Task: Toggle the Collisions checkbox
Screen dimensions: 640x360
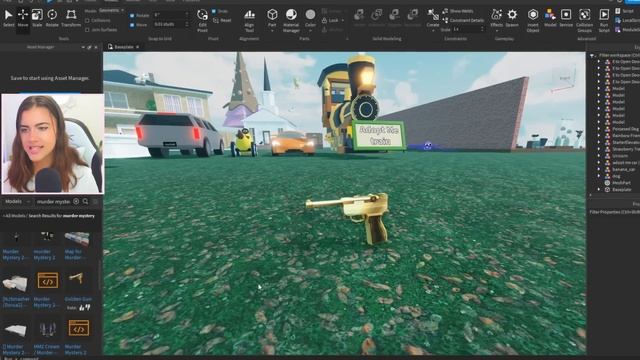Action: coord(87,20)
